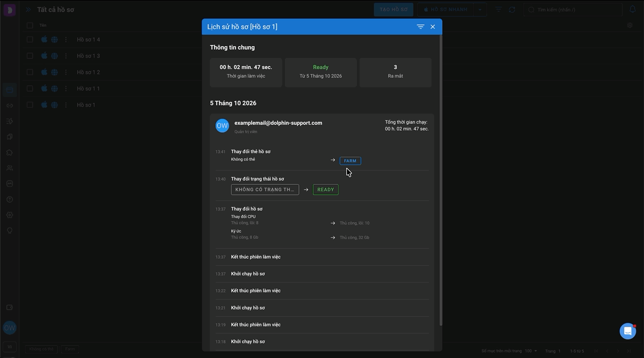
Task: Open the proxies link icon in sidebar
Action: [x=10, y=106]
